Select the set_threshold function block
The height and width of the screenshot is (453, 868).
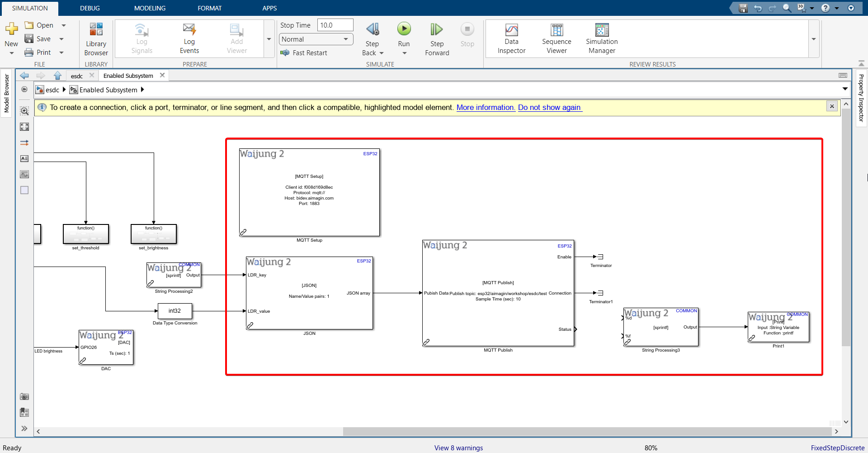86,234
